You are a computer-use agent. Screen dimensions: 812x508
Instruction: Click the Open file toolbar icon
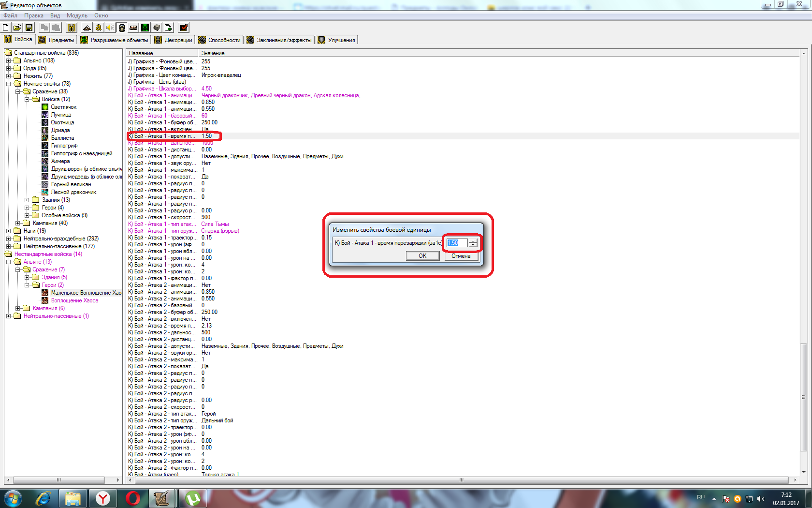[x=17, y=28]
